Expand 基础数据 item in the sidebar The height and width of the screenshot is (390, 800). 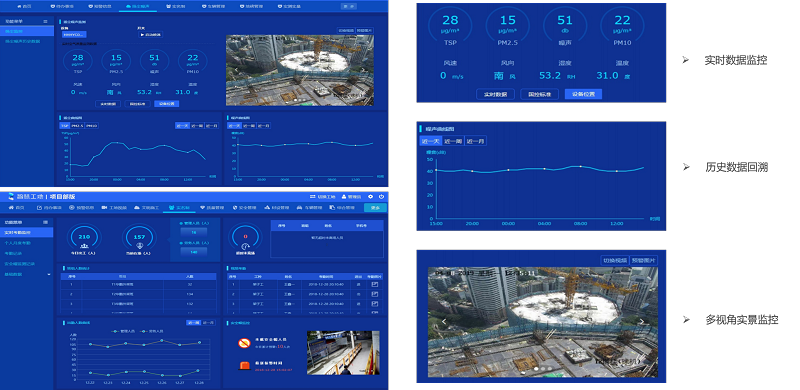(x=27, y=274)
